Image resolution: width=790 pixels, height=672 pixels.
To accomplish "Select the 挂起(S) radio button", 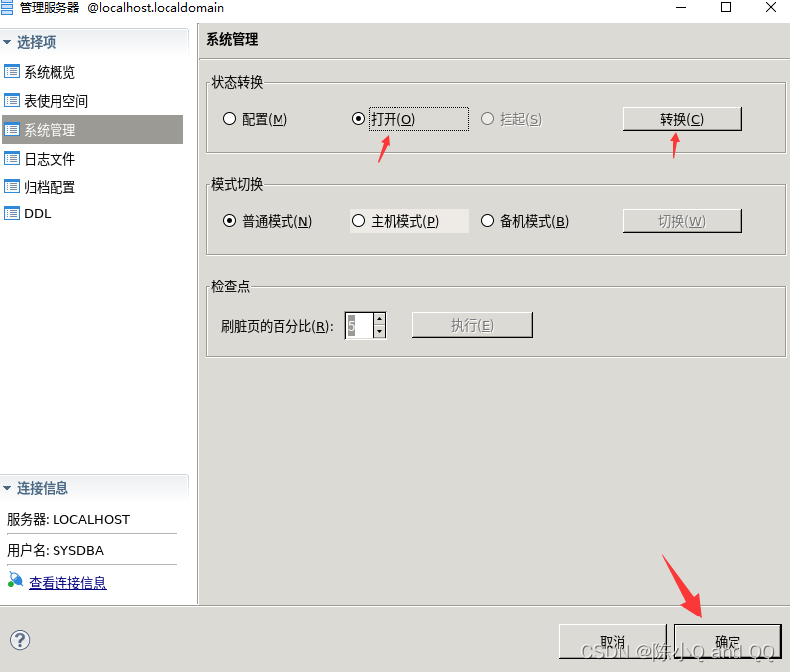I will pyautogui.click(x=487, y=119).
